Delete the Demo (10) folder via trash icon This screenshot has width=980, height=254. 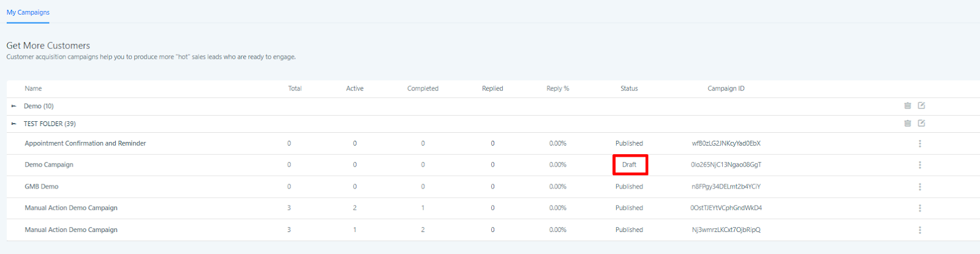tap(908, 106)
